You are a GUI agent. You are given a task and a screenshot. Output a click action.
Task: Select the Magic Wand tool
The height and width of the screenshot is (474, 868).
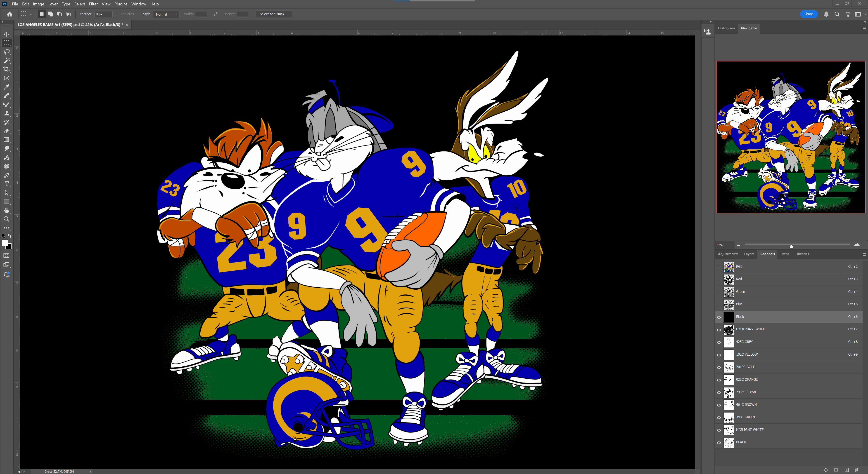pyautogui.click(x=6, y=60)
